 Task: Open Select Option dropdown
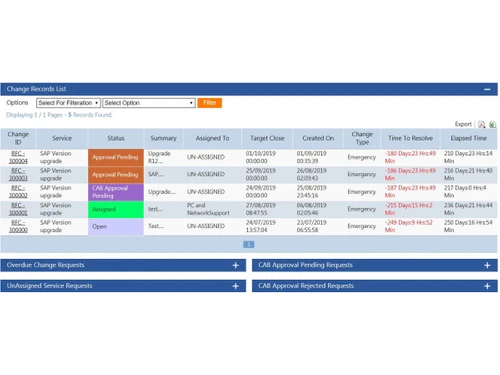149,103
